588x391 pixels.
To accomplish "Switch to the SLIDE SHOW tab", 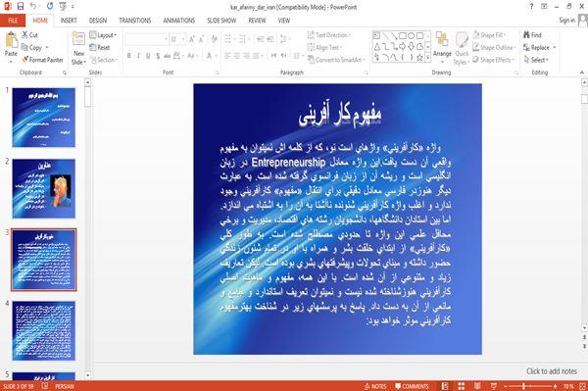I will tap(221, 21).
